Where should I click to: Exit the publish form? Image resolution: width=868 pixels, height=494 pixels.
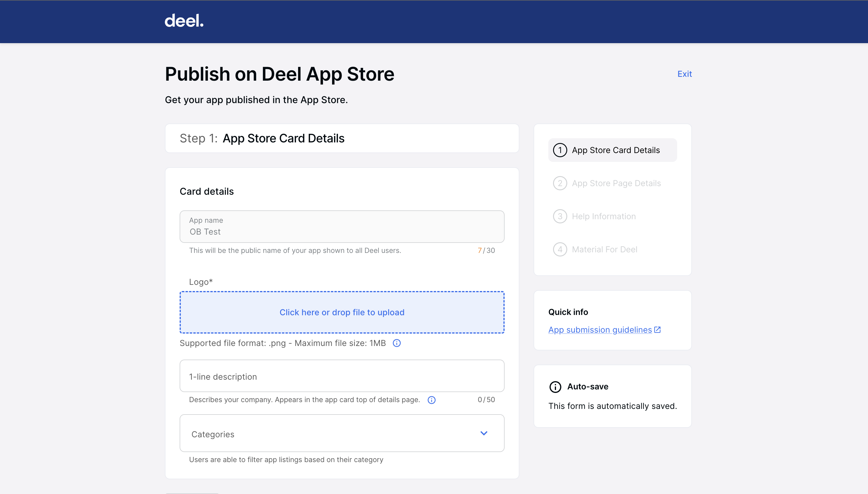(685, 74)
